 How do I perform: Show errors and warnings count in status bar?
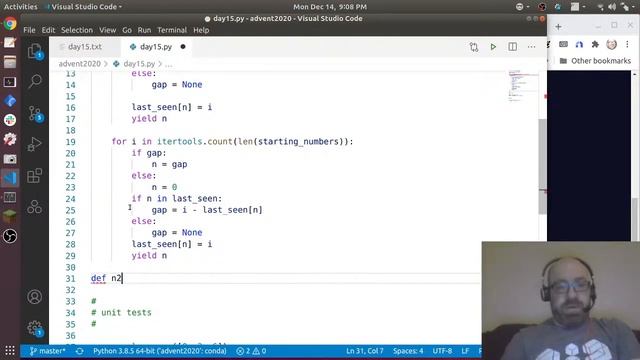point(251,351)
